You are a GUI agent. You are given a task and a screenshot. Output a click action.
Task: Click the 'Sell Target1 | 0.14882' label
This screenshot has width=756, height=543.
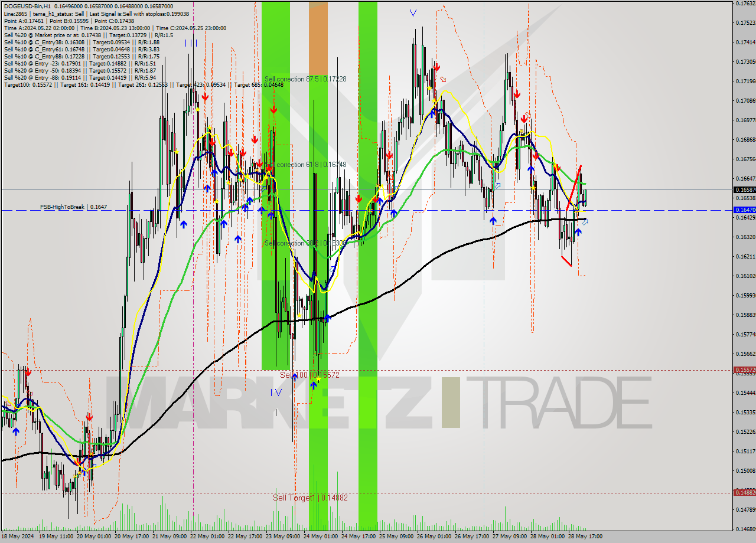click(310, 498)
